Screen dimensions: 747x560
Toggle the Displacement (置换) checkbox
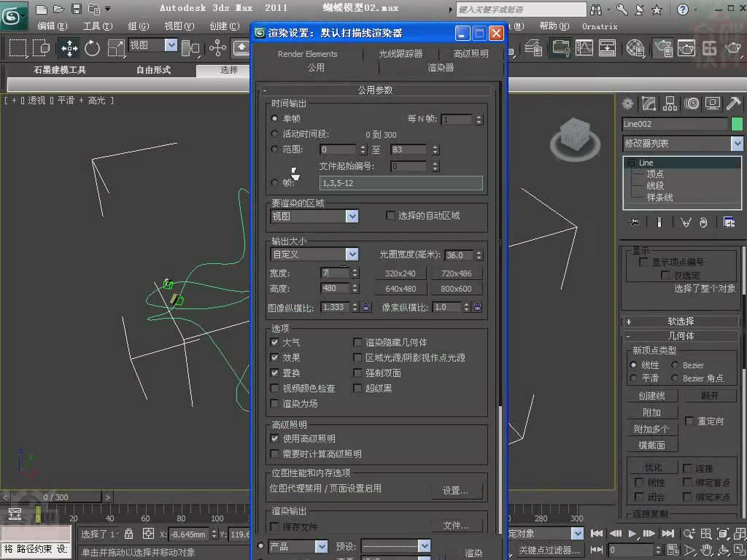[x=274, y=373]
